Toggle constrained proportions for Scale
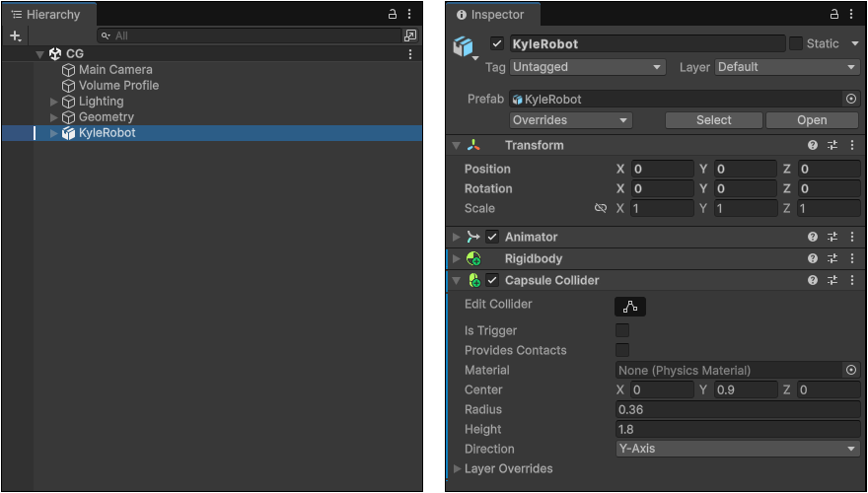Screen dimensions: 868x493 tap(600, 209)
